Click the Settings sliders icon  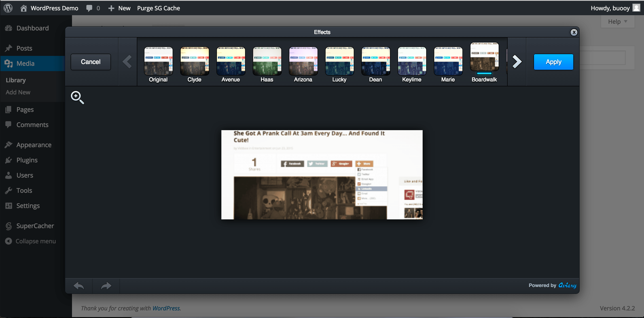tap(8, 206)
